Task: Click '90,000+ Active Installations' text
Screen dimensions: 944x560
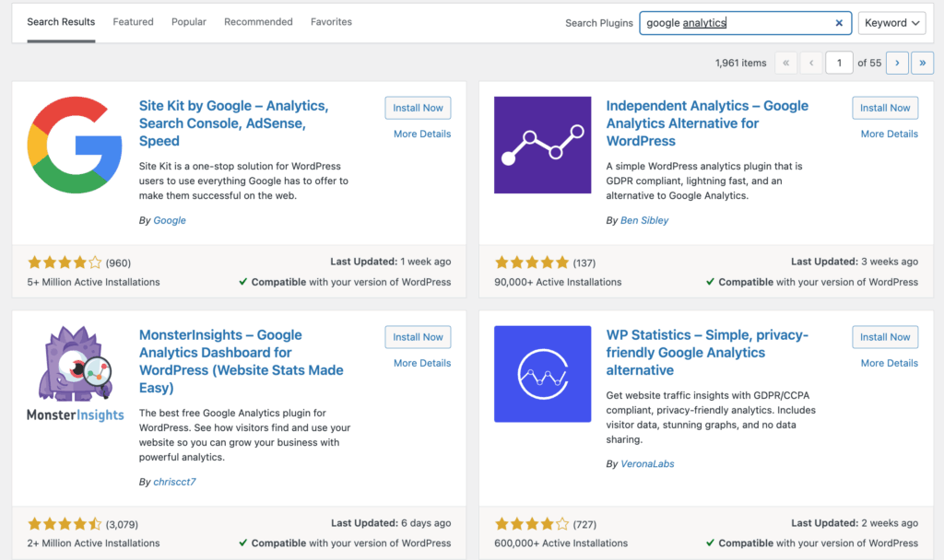Action: click(558, 282)
